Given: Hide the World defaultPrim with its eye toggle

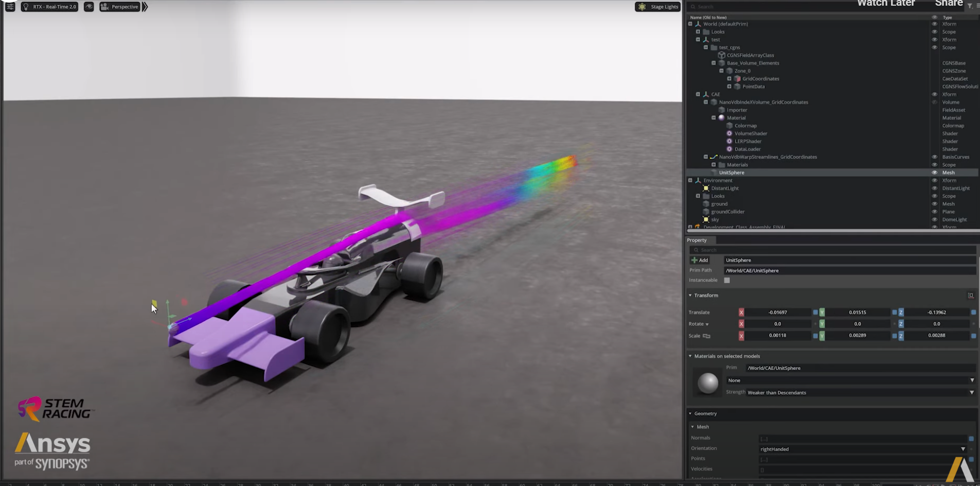Looking at the screenshot, I should [x=934, y=24].
